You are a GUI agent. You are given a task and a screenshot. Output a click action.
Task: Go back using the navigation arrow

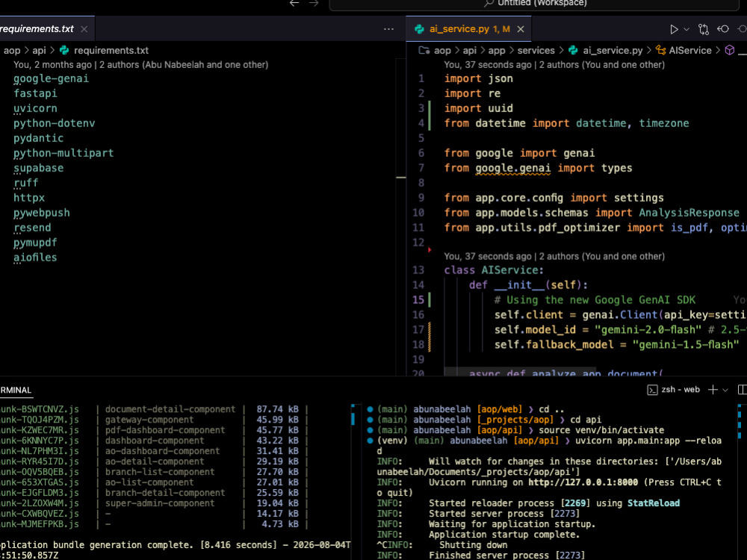[x=294, y=3]
